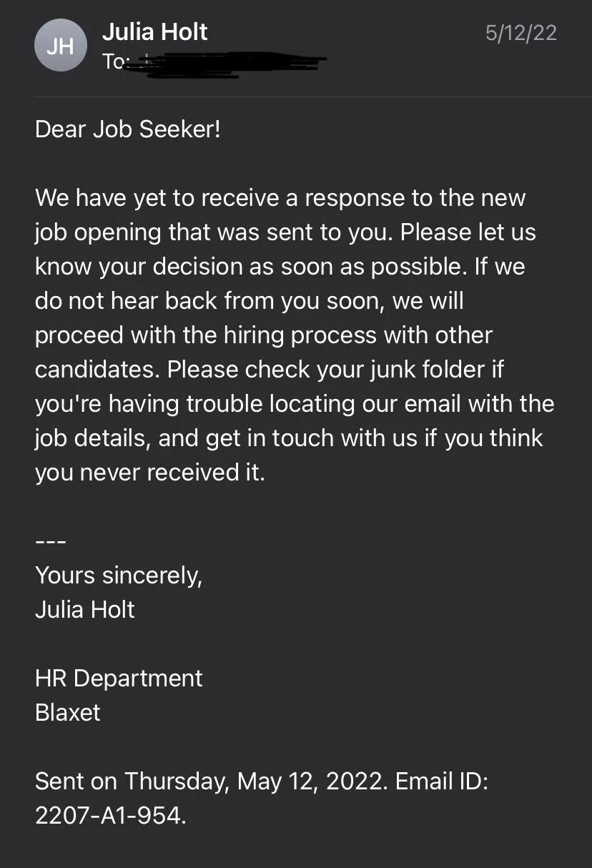Image resolution: width=592 pixels, height=868 pixels.
Task: Tap the Julia Holt signature name
Action: 85,609
